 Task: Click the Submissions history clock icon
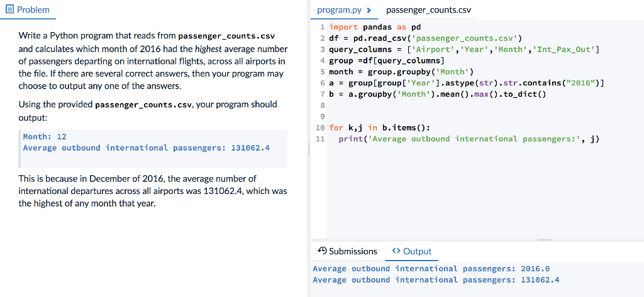tap(323, 251)
